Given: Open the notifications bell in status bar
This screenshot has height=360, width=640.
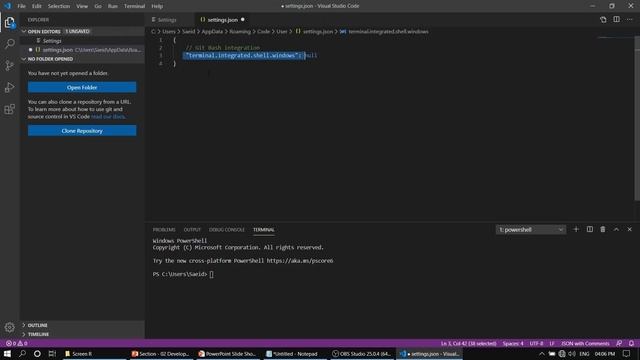Looking at the screenshot, I should 631,343.
